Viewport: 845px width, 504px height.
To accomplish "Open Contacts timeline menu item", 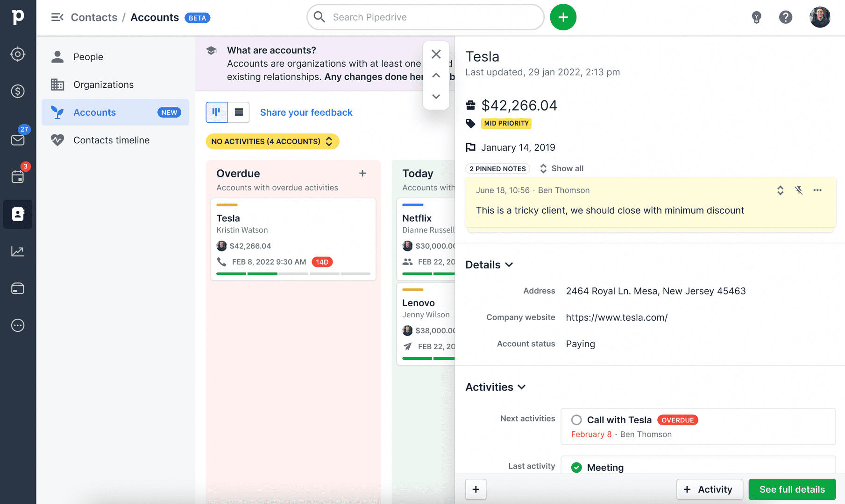I will click(x=115, y=140).
